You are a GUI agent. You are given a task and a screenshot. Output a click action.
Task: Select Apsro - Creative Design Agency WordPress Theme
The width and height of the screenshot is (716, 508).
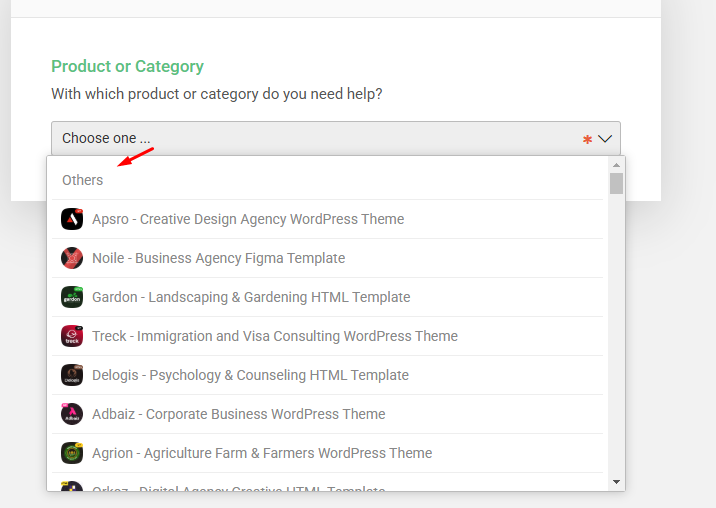click(x=327, y=219)
